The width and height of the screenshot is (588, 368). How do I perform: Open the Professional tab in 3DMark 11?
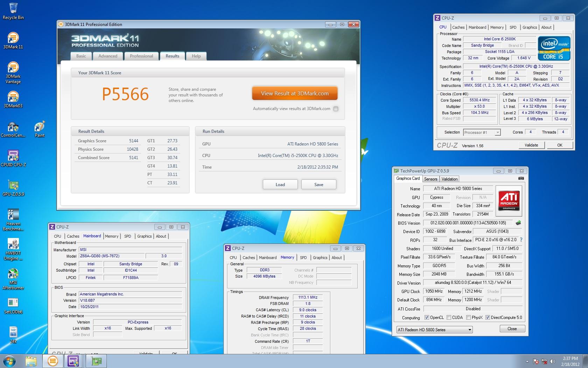point(141,56)
